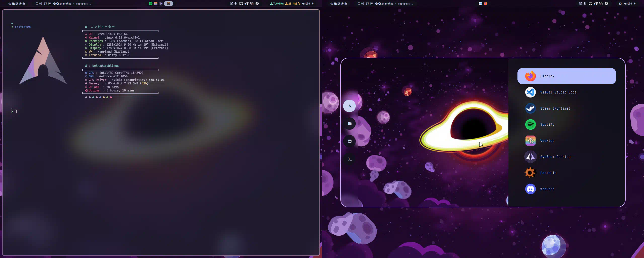Toggle the play button beside zhanulka on left bar
644x258 pixels.
58,4
